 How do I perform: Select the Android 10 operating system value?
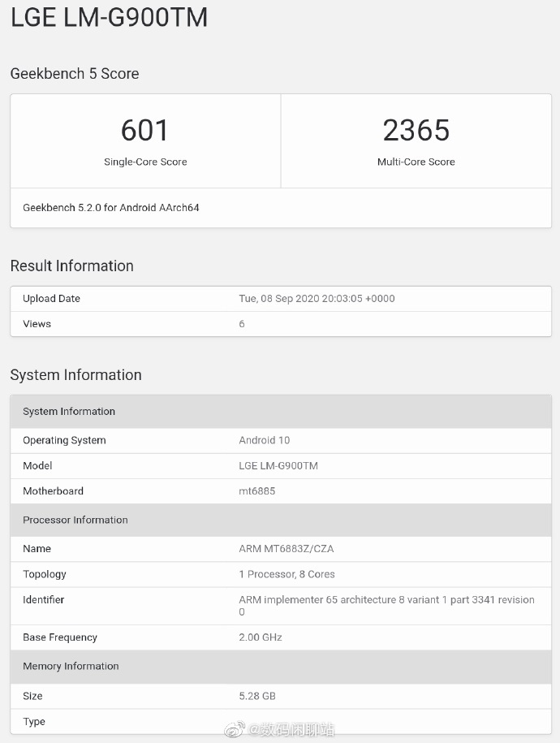coord(265,441)
